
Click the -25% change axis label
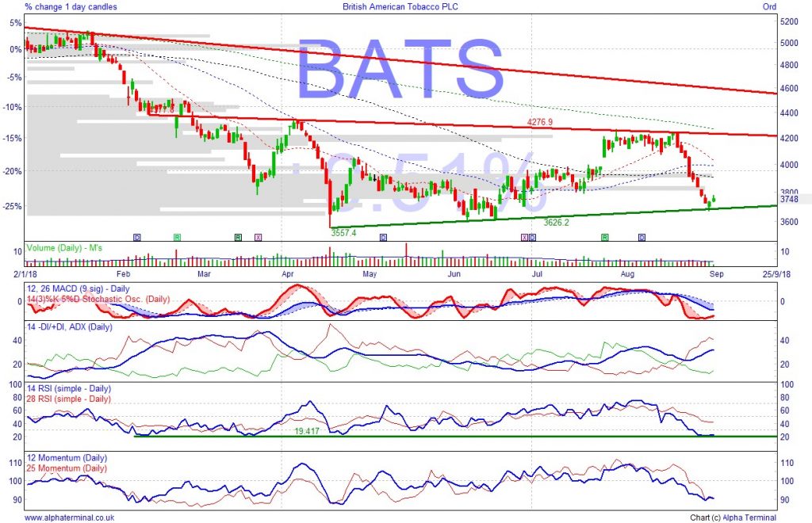click(x=13, y=206)
